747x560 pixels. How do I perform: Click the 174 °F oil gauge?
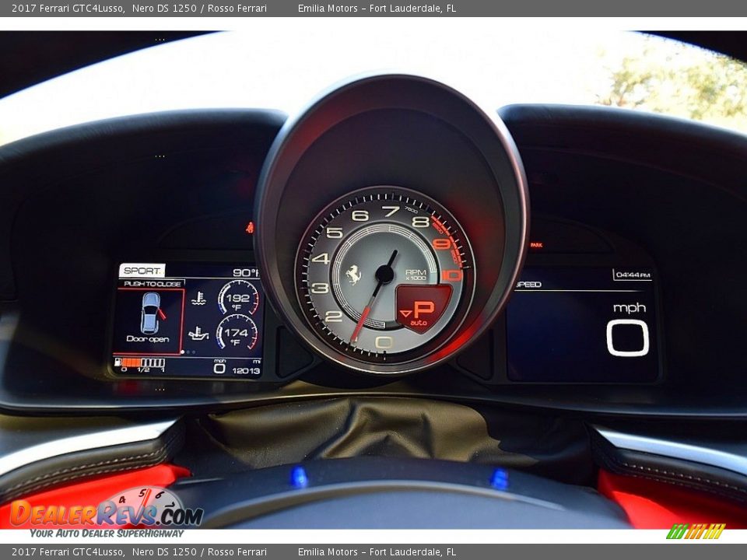pyautogui.click(x=237, y=332)
